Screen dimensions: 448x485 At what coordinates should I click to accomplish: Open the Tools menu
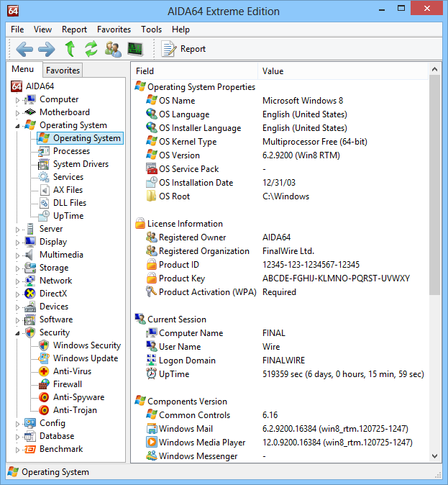[151, 30]
